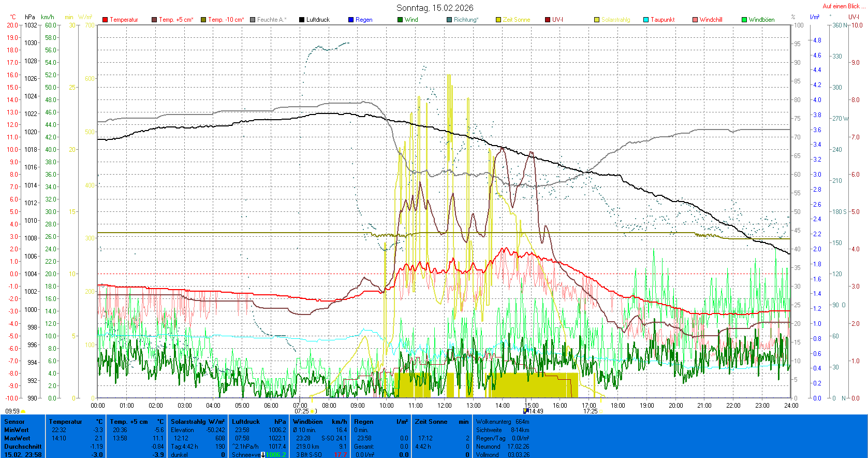
Task: Click the Windchill legend label
Action: (x=711, y=20)
